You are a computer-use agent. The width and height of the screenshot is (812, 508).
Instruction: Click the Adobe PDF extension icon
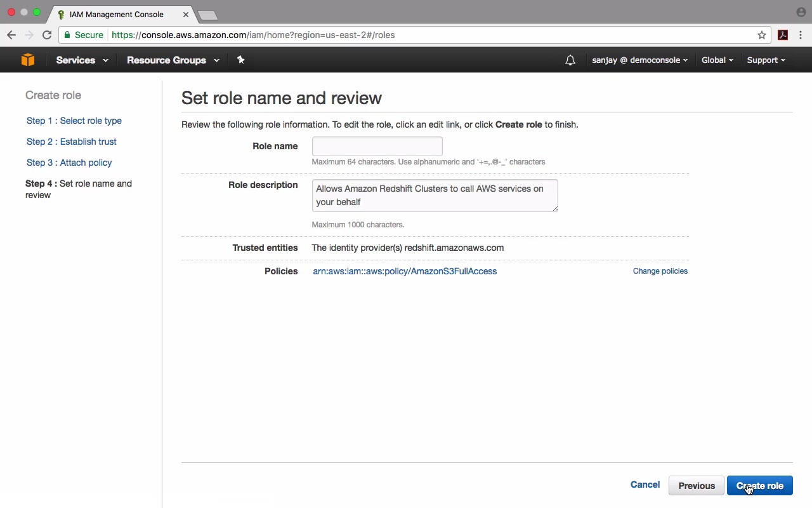(783, 35)
